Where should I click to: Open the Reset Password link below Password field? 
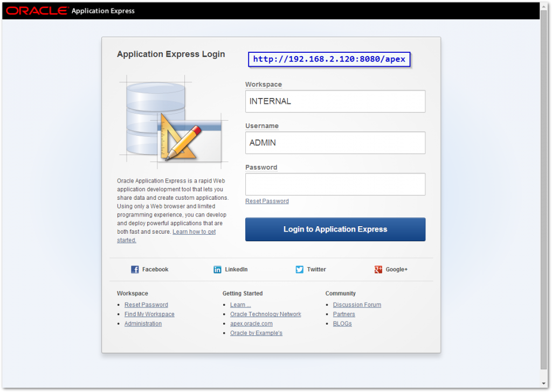267,201
